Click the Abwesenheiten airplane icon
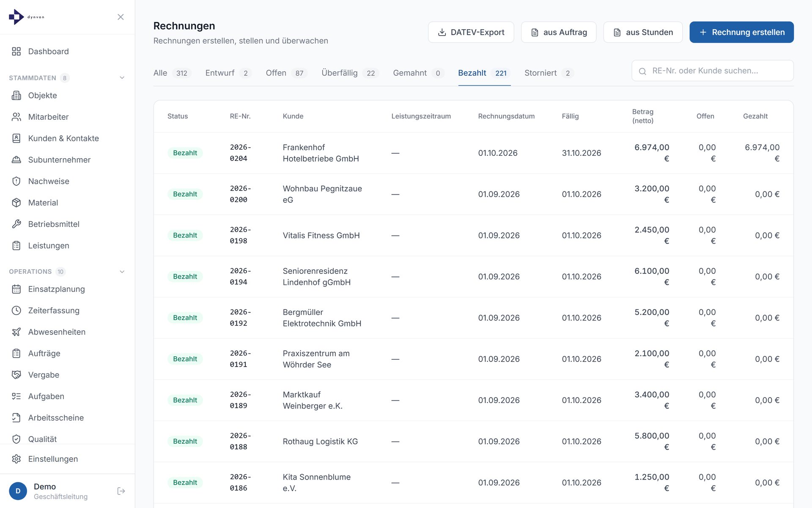 point(16,332)
